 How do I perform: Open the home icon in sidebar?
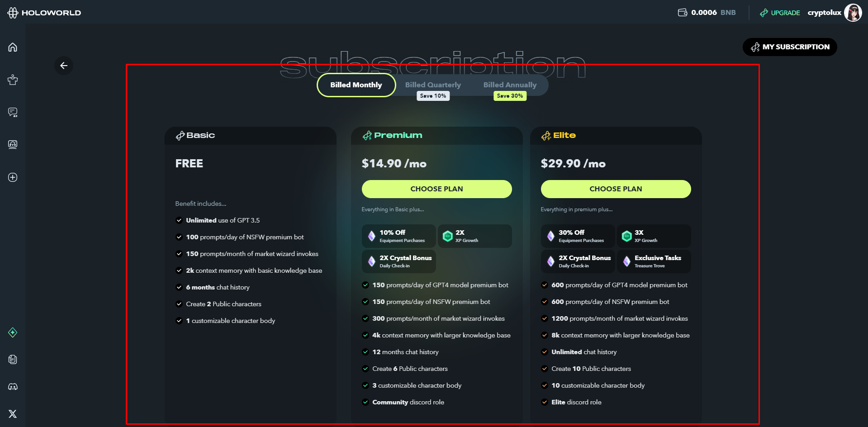13,47
